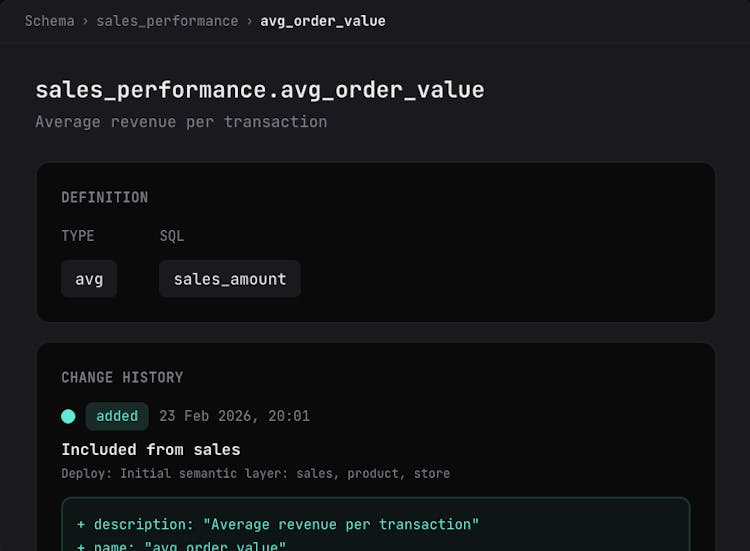The width and height of the screenshot is (750, 551).
Task: Click the green "added" badge
Action: pos(117,416)
